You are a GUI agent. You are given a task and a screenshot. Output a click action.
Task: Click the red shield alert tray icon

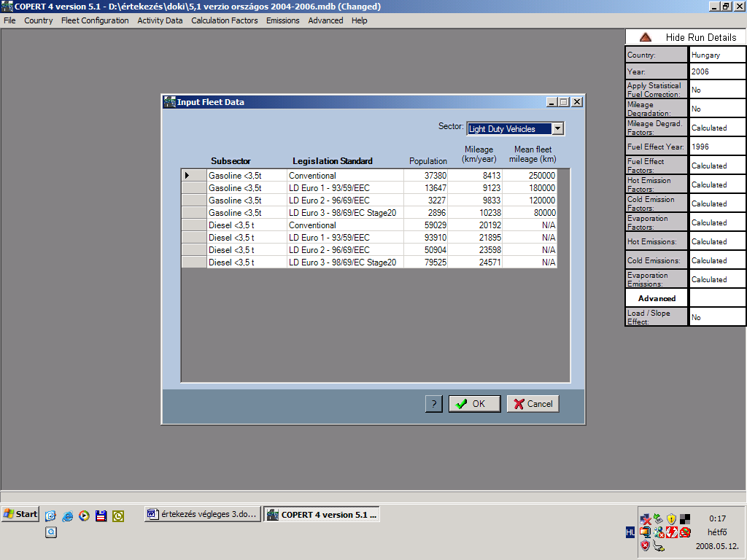[646, 545]
